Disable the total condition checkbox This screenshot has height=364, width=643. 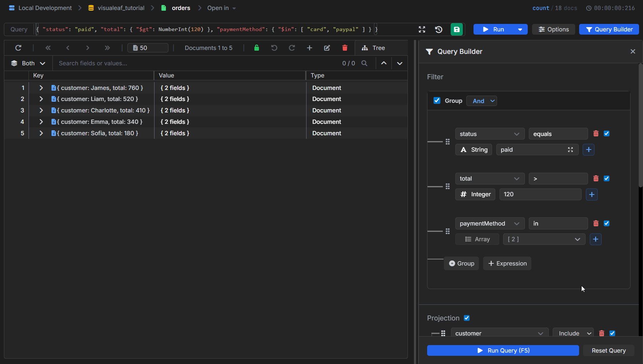point(607,178)
